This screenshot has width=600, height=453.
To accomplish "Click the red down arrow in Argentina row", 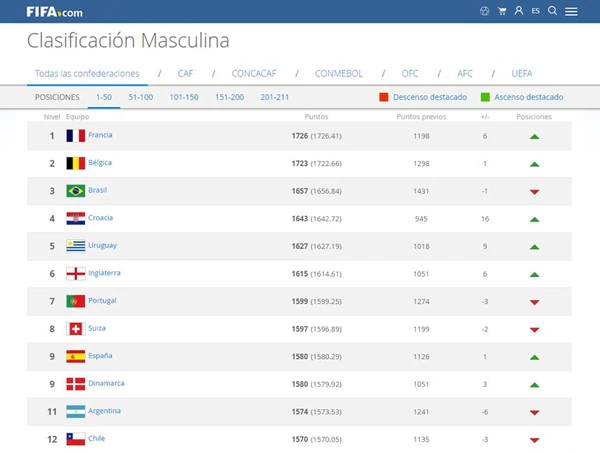I will [535, 412].
